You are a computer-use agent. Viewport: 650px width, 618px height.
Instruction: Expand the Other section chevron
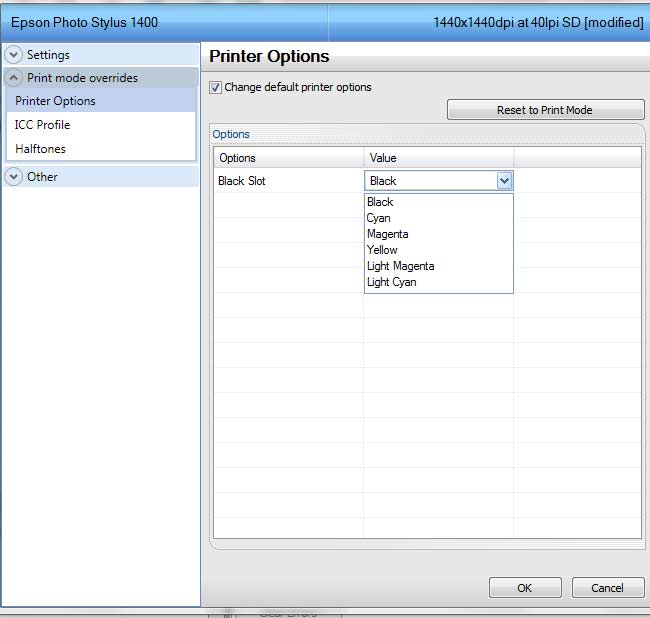click(14, 177)
